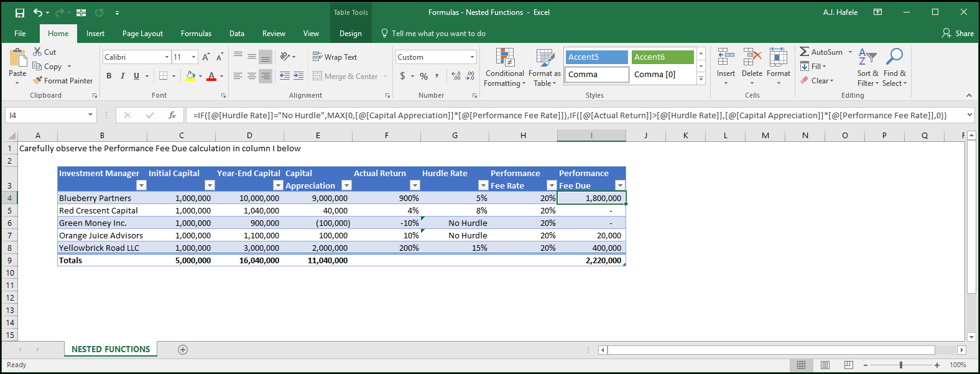Click the Format cells icon
The height and width of the screenshot is (374, 980).
(x=779, y=57)
